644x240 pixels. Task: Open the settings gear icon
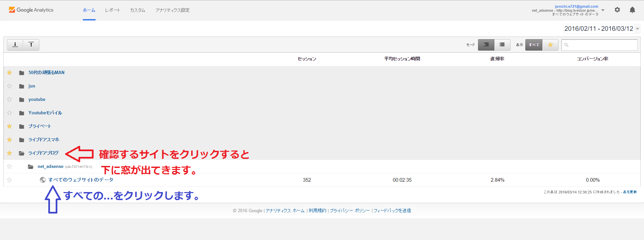pos(617,10)
